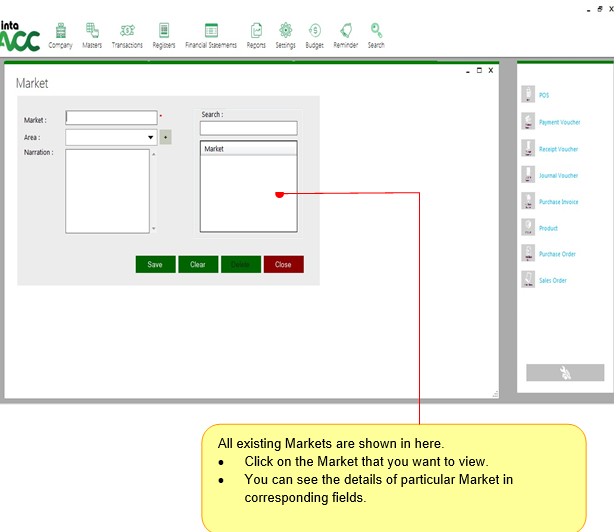Click the Search magnifier icon in toolbar

coord(376,31)
